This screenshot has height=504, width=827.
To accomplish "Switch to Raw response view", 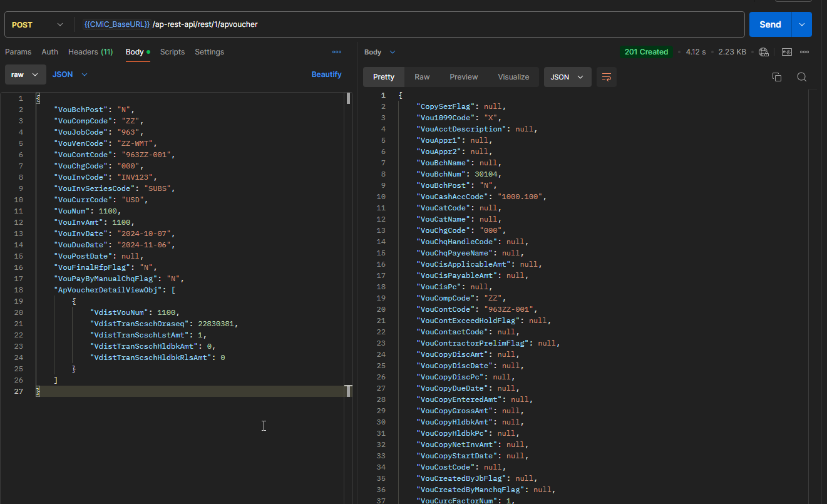I will pos(422,77).
